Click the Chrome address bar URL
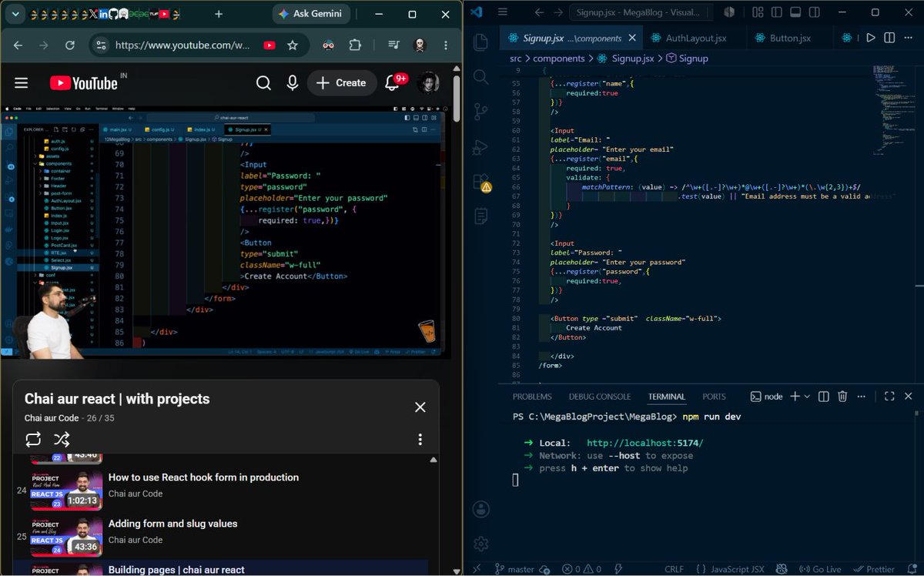Viewport: 924px width, 576px height. point(182,45)
